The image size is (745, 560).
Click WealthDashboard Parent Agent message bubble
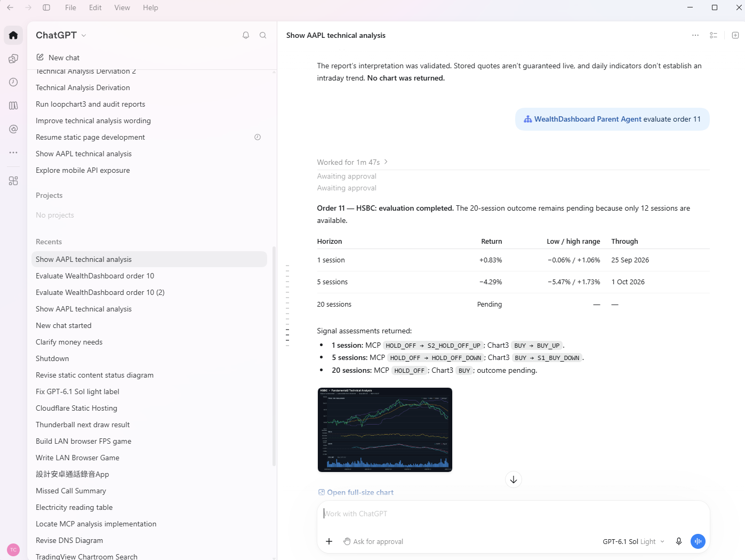click(612, 119)
